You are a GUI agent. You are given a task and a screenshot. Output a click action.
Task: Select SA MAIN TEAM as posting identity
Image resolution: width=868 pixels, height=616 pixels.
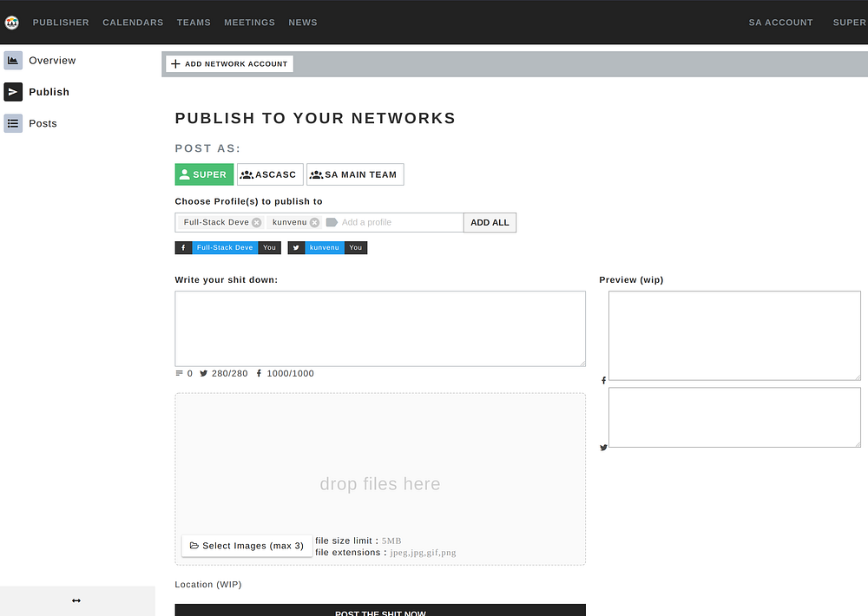tap(355, 174)
